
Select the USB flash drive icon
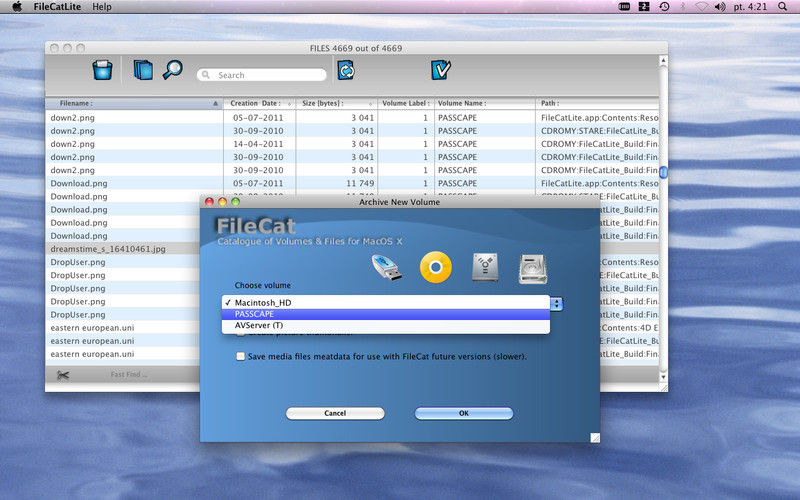pos(386,267)
